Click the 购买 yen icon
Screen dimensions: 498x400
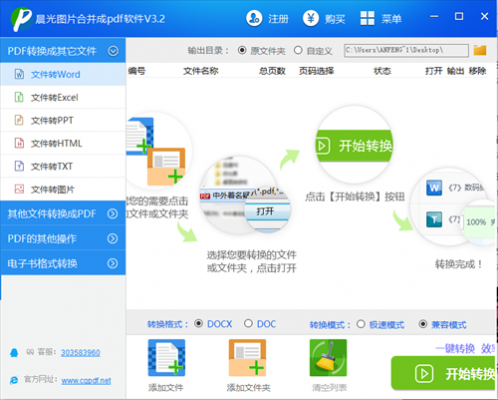click(311, 18)
